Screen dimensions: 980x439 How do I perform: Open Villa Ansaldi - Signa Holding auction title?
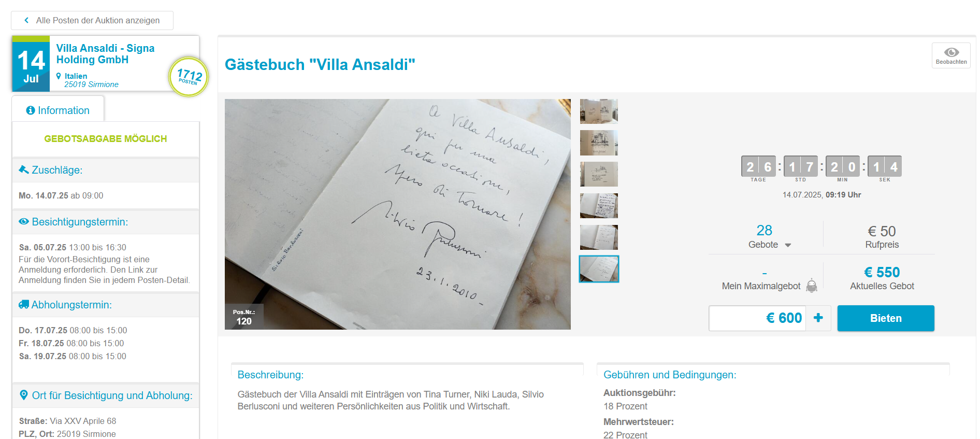[106, 54]
